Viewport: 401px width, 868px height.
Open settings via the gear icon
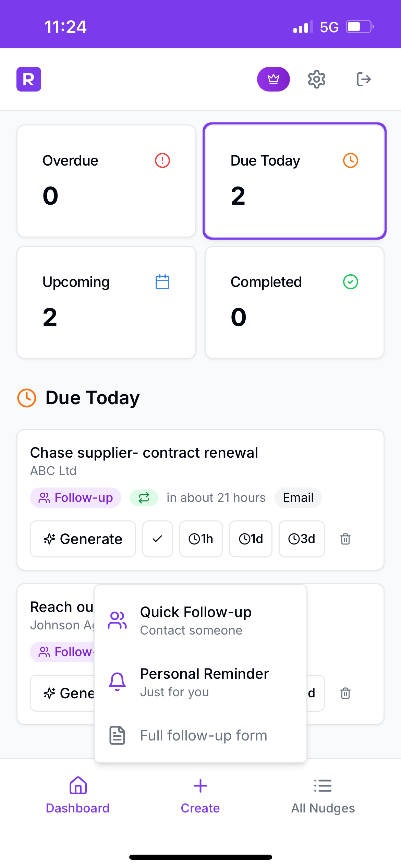(x=316, y=79)
